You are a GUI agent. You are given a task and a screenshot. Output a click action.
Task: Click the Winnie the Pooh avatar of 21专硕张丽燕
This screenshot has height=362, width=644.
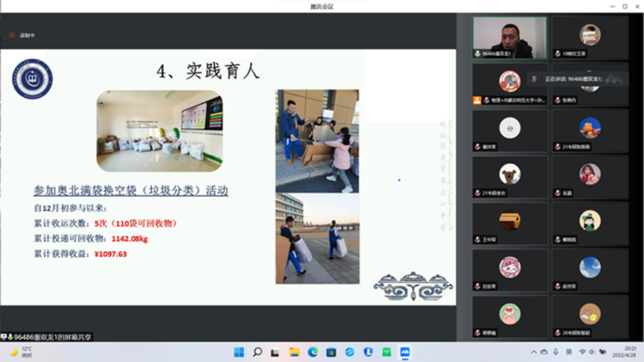(590, 128)
